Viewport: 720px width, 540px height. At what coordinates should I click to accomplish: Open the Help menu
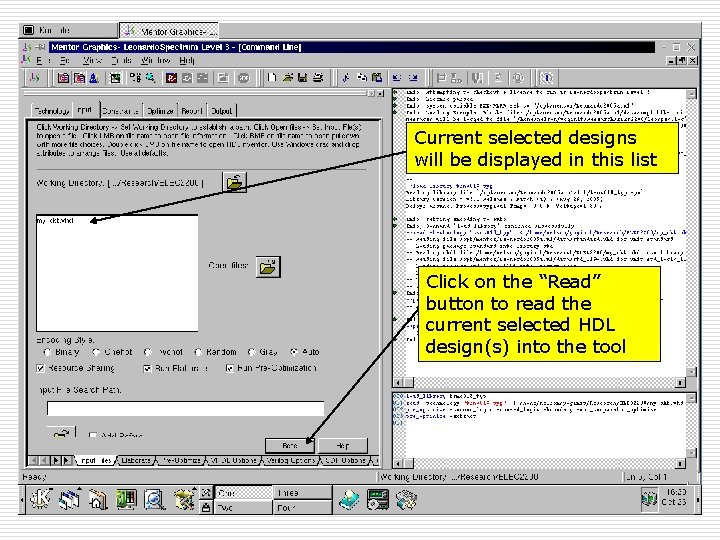coord(186,61)
